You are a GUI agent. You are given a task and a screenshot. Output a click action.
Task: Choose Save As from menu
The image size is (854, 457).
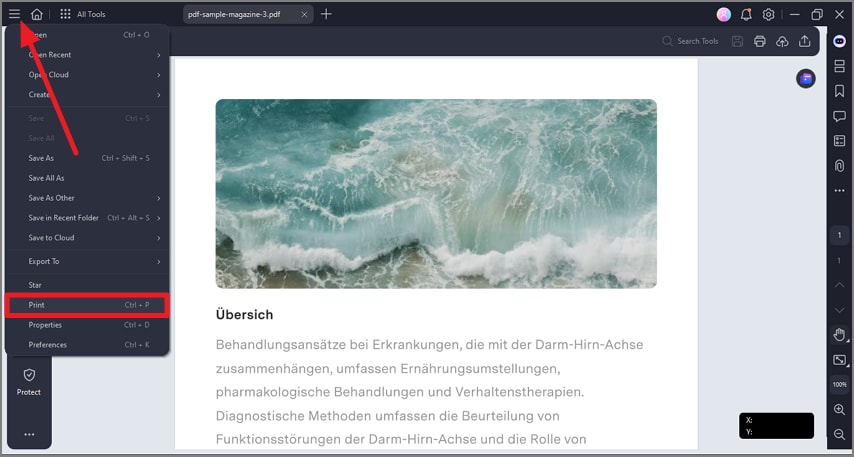pos(87,159)
